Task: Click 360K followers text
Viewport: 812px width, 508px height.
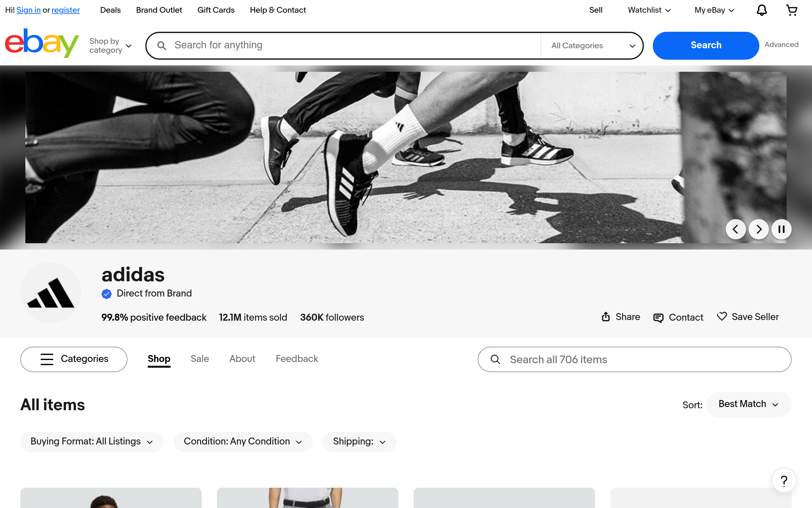Action: 332,317
